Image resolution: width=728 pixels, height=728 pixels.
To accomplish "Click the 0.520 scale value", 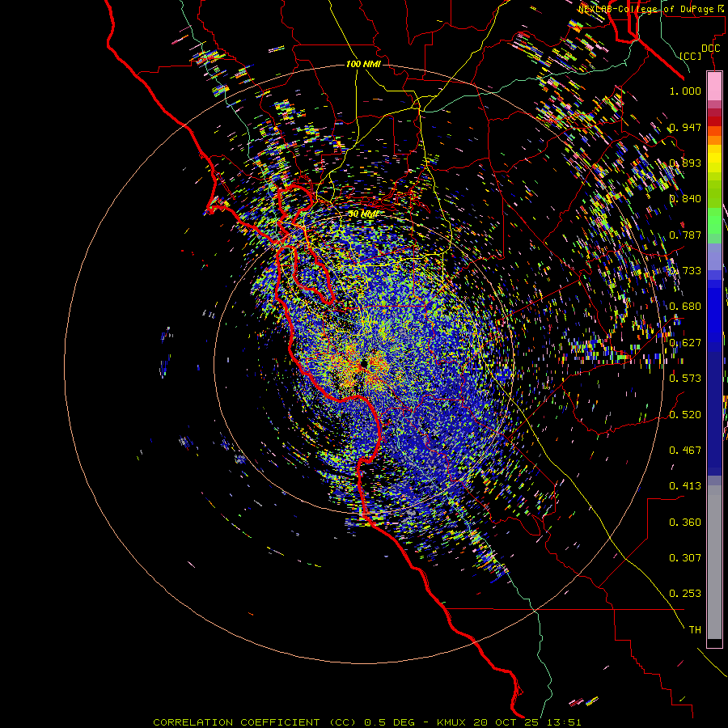I will point(685,415).
